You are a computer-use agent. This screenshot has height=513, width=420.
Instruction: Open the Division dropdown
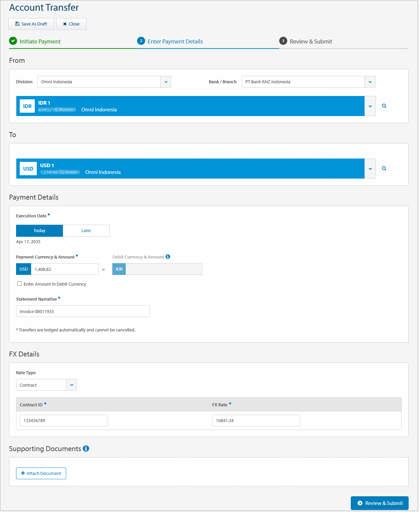[166, 82]
